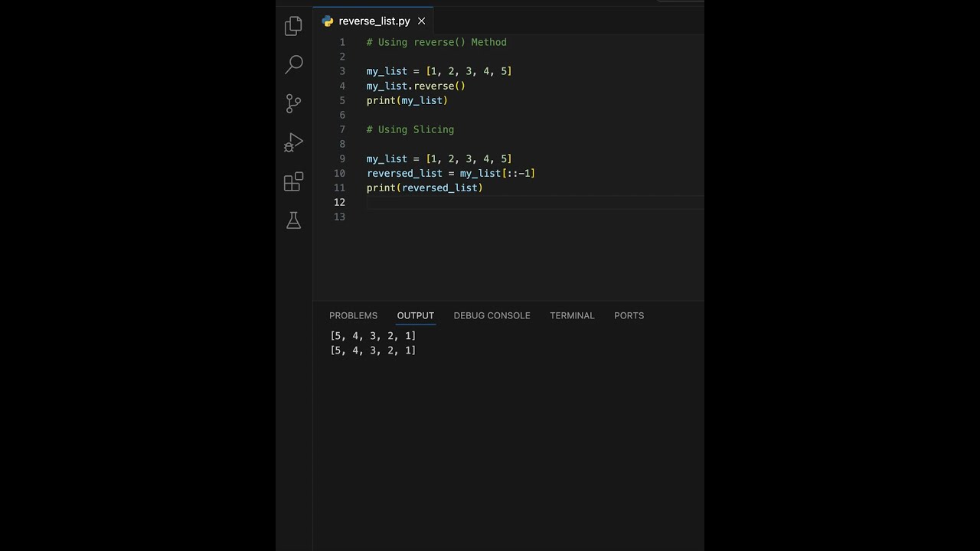Click the second output line '[5, 4, 3, 2, 1]'
The height and width of the screenshot is (551, 980).
(373, 350)
